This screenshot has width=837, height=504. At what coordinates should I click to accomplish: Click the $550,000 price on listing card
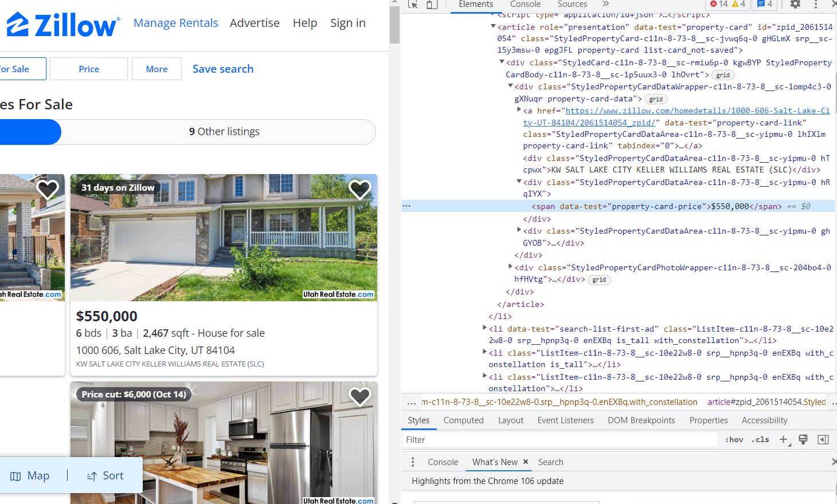coord(107,316)
